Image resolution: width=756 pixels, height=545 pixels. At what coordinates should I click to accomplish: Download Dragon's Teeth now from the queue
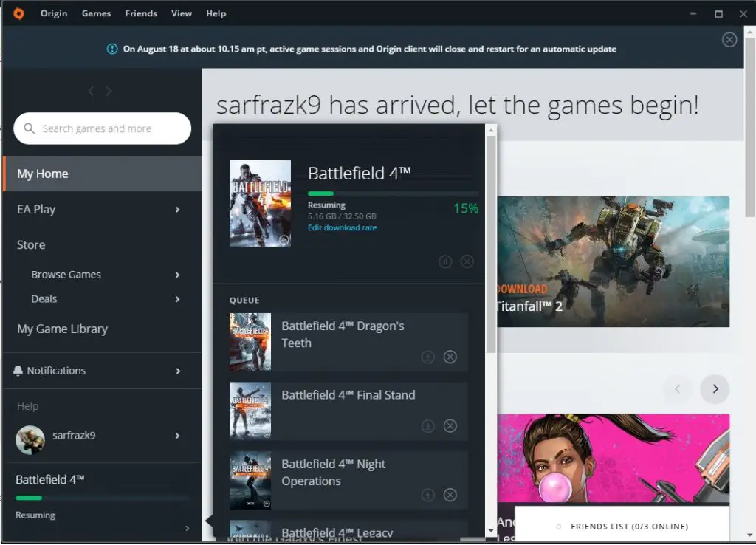point(427,357)
